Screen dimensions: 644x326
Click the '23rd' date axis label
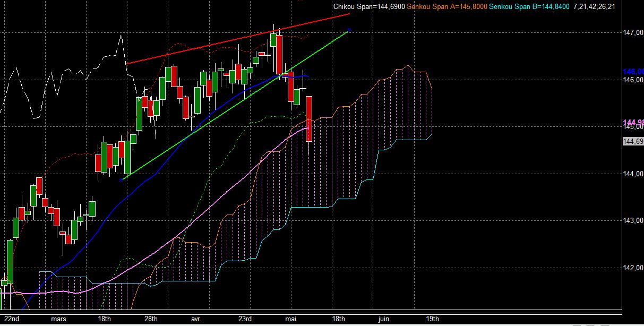pos(245,319)
